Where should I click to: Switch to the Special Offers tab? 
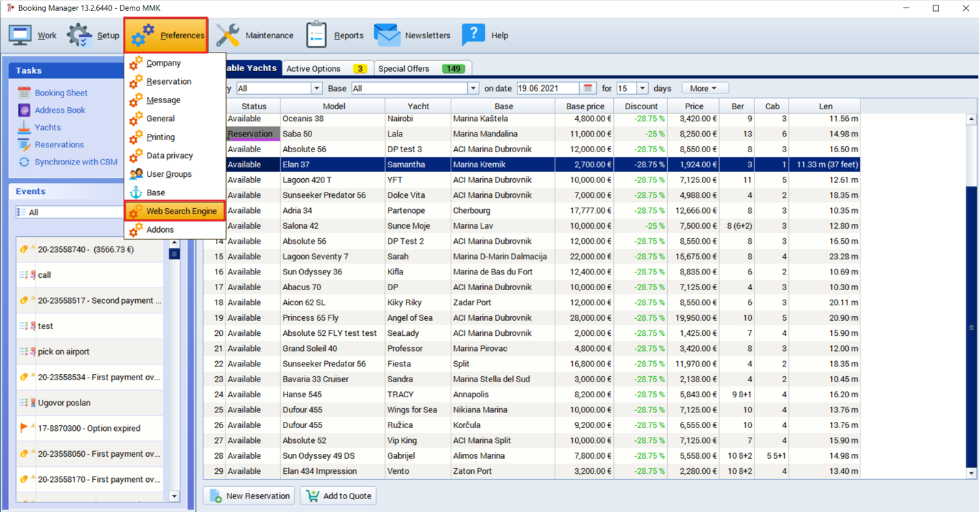pyautogui.click(x=422, y=68)
